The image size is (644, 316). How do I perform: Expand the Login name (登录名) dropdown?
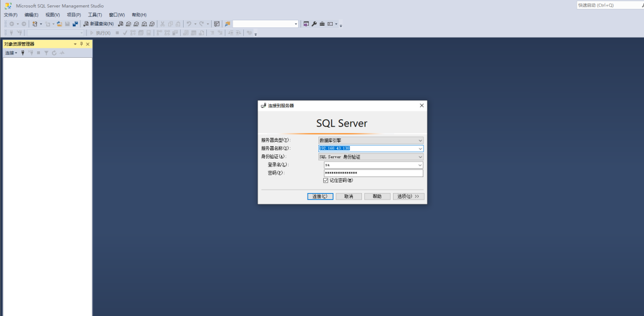tap(420, 165)
